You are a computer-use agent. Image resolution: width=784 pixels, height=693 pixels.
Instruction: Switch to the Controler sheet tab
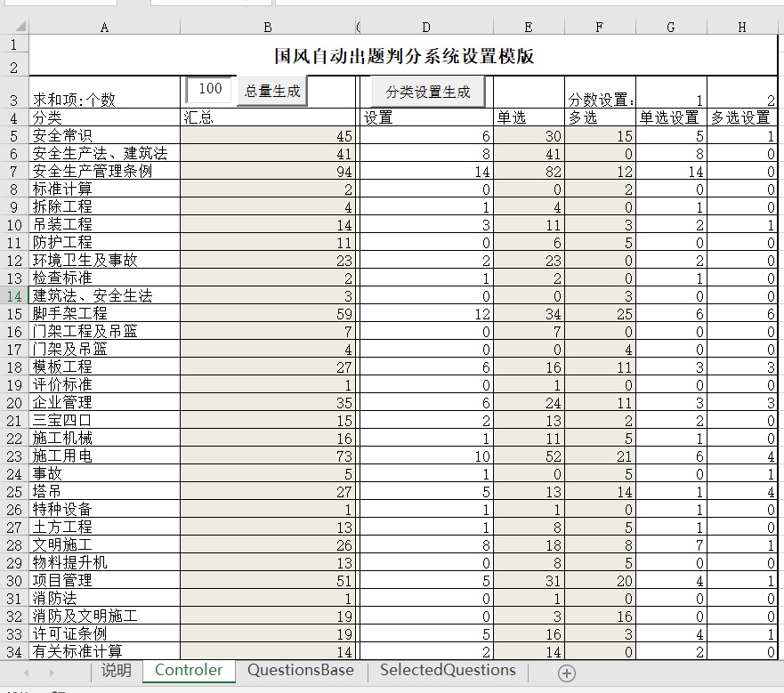click(189, 671)
